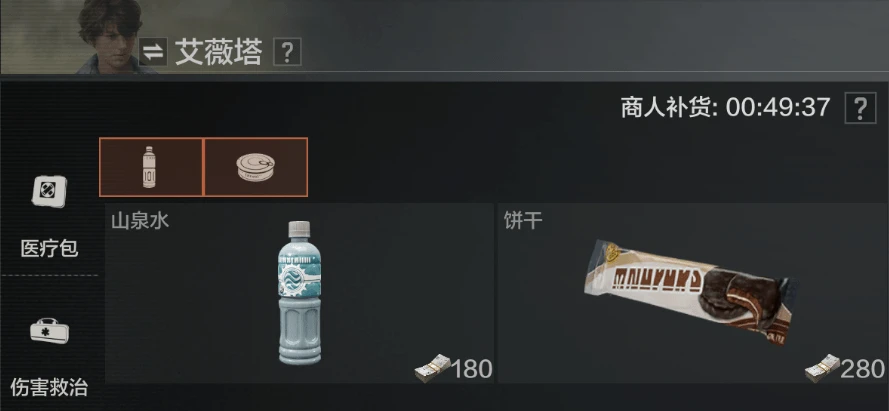Click the cash icon beside 280
The width and height of the screenshot is (889, 411).
pos(822,368)
